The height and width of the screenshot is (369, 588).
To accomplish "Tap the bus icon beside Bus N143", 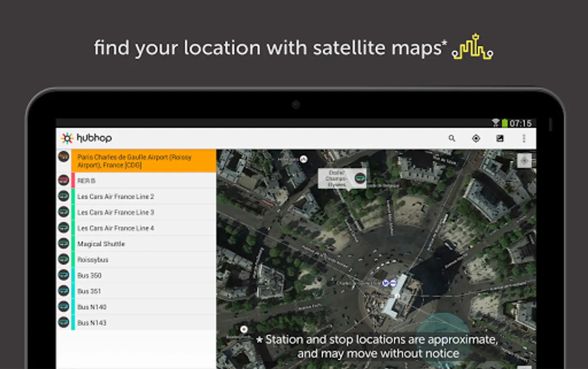I will [x=63, y=322].
